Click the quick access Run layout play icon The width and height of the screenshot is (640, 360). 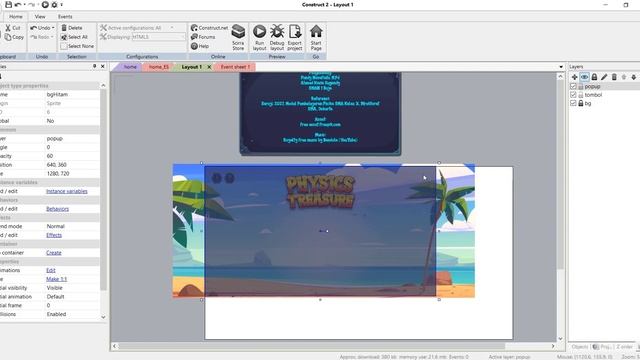pos(45,4)
